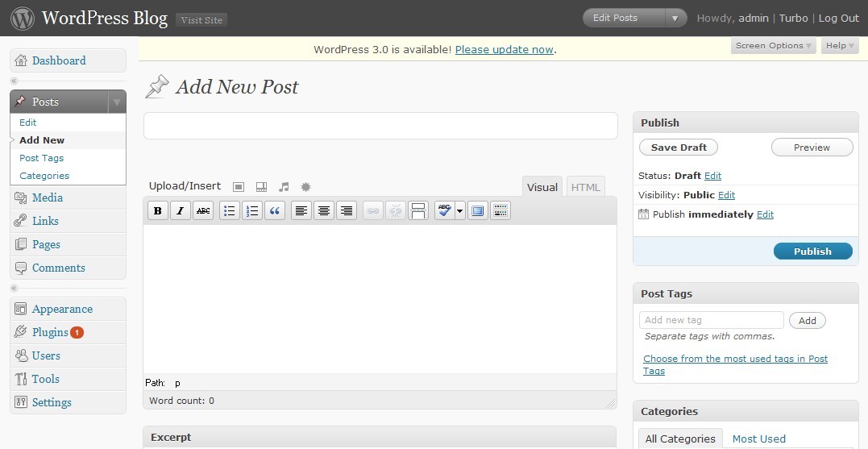The image size is (868, 449).
Task: Click the Comments speech bubble icon
Action: [x=20, y=268]
